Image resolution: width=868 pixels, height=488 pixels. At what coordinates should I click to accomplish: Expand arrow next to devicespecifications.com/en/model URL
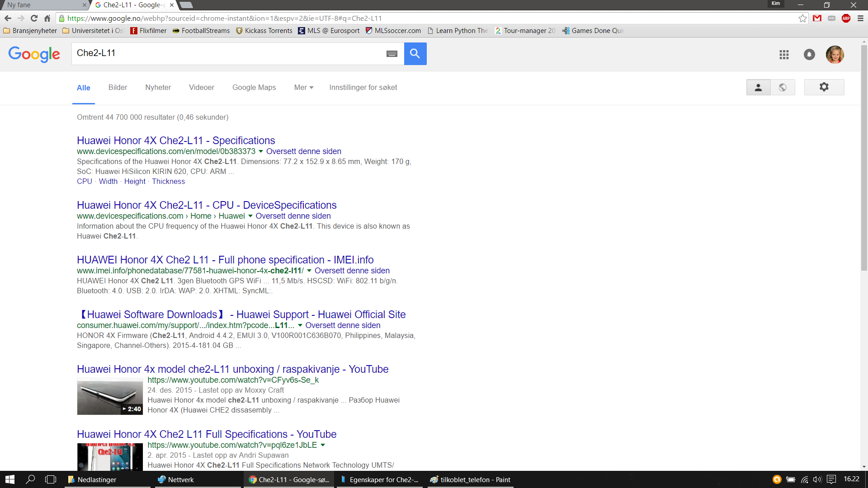pyautogui.click(x=261, y=152)
